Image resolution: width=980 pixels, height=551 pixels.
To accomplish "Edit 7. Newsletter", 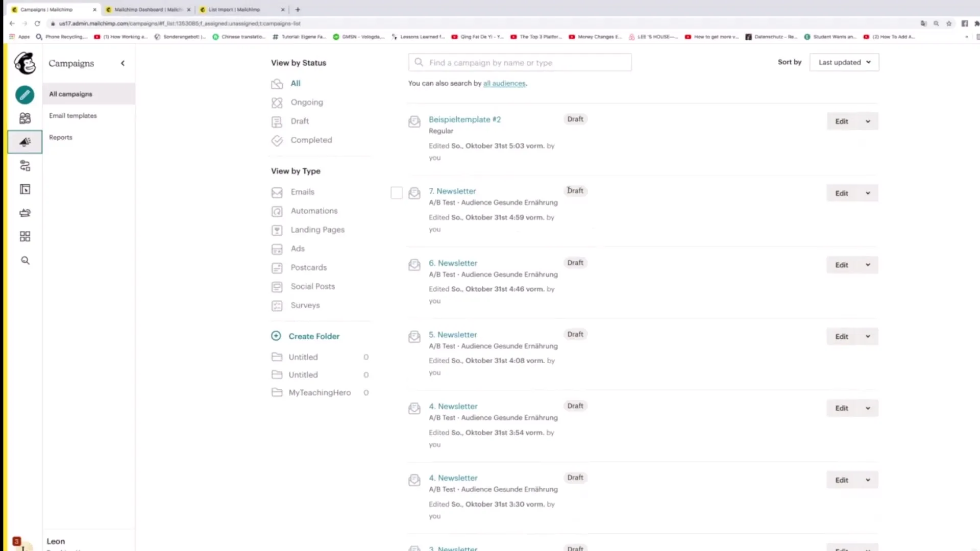I will pyautogui.click(x=842, y=193).
